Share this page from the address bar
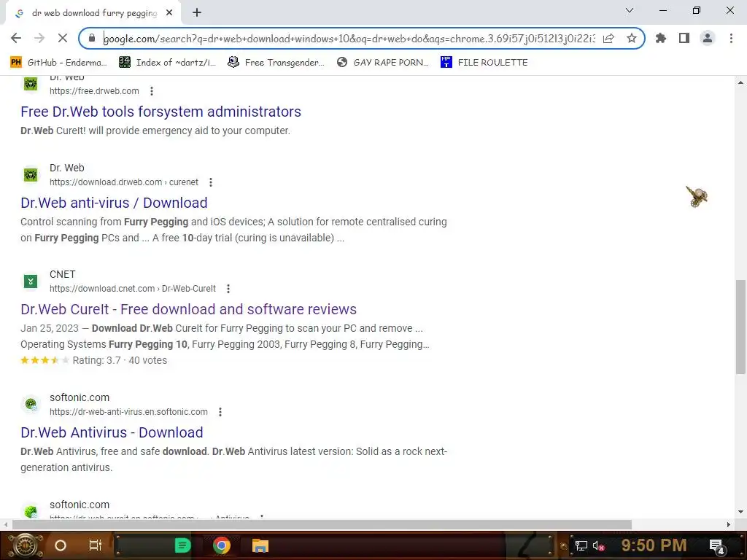This screenshot has height=560, width=747. tap(608, 38)
